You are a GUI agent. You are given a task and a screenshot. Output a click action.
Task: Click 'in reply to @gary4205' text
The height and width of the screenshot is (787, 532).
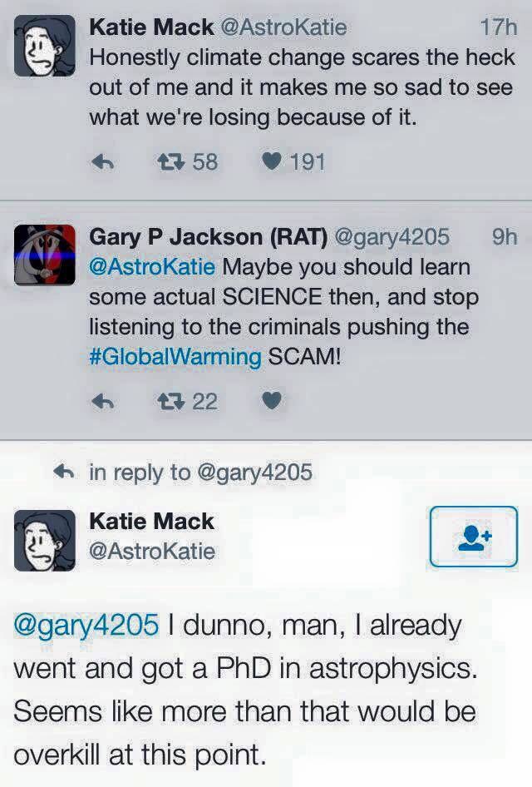200,473
